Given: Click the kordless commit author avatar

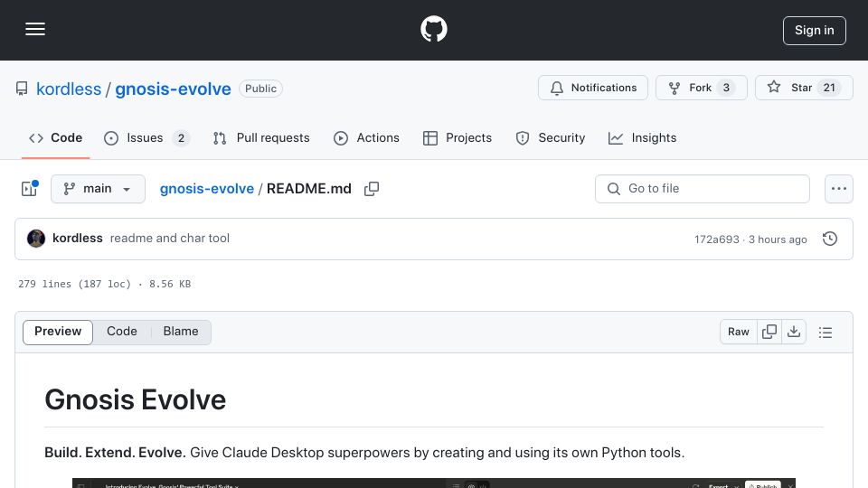Looking at the screenshot, I should point(36,239).
